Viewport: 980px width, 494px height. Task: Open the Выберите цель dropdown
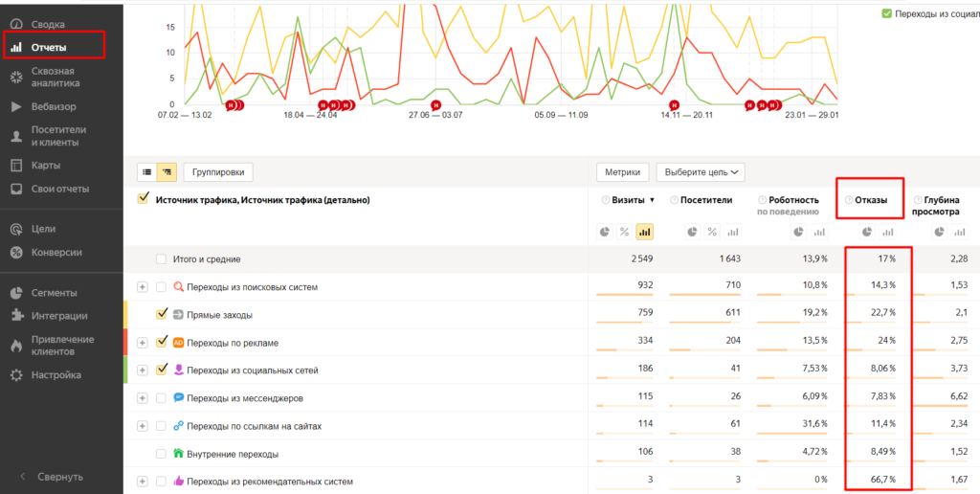pos(700,172)
